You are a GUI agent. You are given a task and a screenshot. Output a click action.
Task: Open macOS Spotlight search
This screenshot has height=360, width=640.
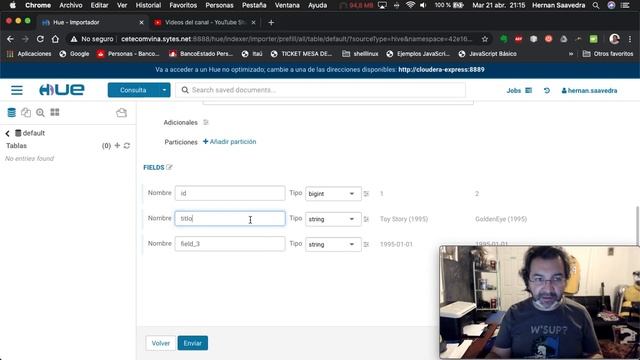(x=596, y=5)
